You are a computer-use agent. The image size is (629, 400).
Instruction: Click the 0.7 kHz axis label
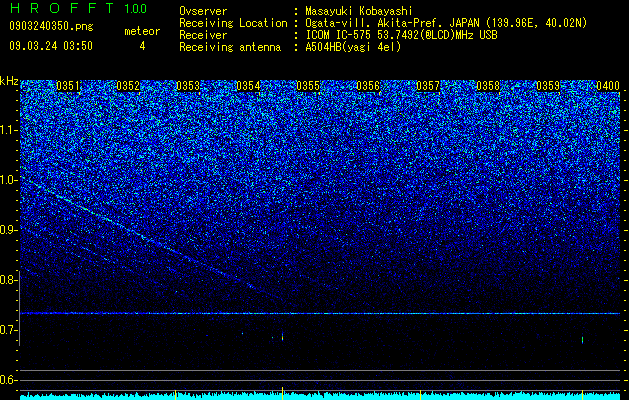point(9,330)
